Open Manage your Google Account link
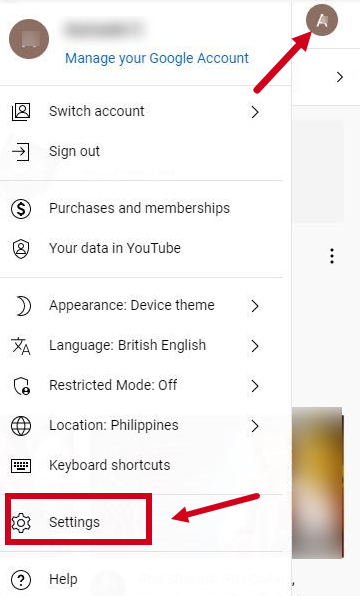Screen dimensions: 360x596 [157, 58]
